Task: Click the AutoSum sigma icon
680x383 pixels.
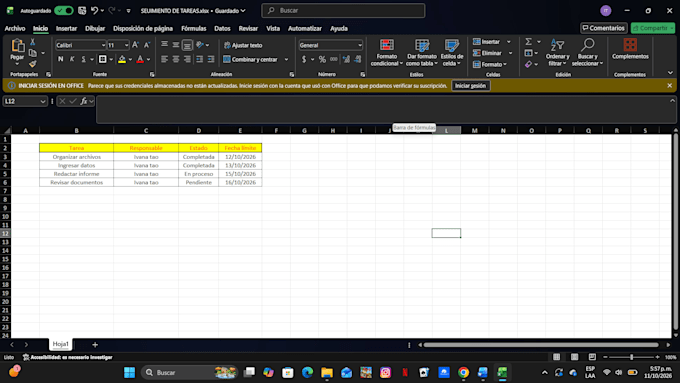Action: tap(528, 42)
